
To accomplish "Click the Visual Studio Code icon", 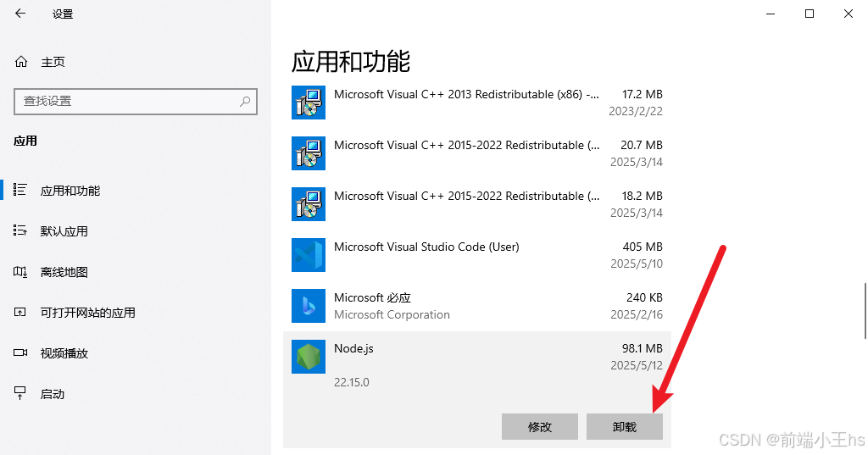I will pos(309,255).
